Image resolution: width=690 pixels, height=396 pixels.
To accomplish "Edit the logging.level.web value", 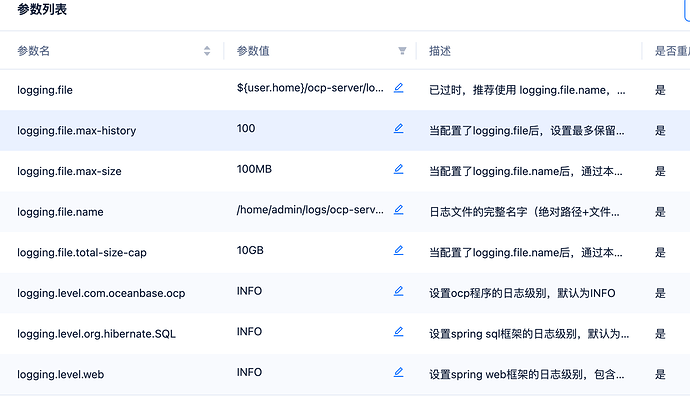I will (x=398, y=372).
